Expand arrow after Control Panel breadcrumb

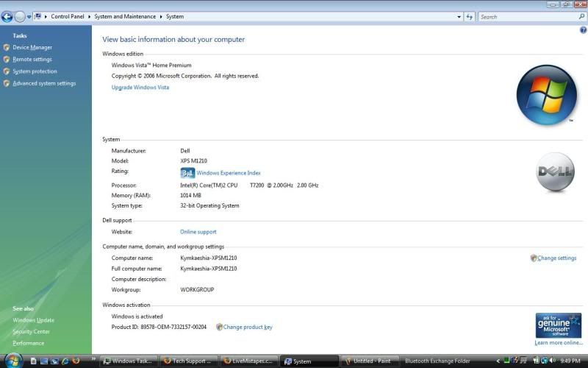[89, 16]
